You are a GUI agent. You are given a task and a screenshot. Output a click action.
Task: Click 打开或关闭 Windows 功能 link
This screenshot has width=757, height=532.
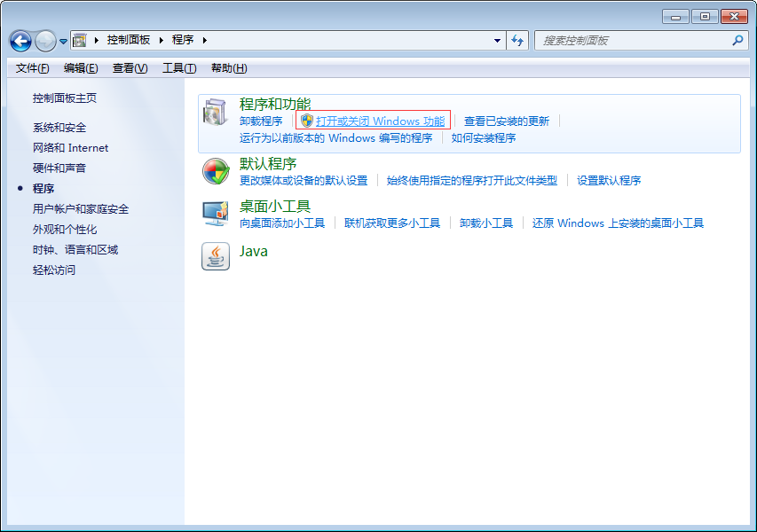point(381,121)
